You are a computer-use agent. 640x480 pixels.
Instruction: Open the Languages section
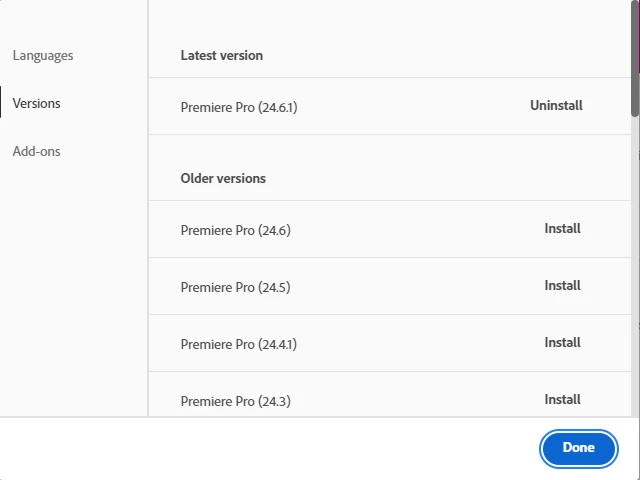pos(43,55)
